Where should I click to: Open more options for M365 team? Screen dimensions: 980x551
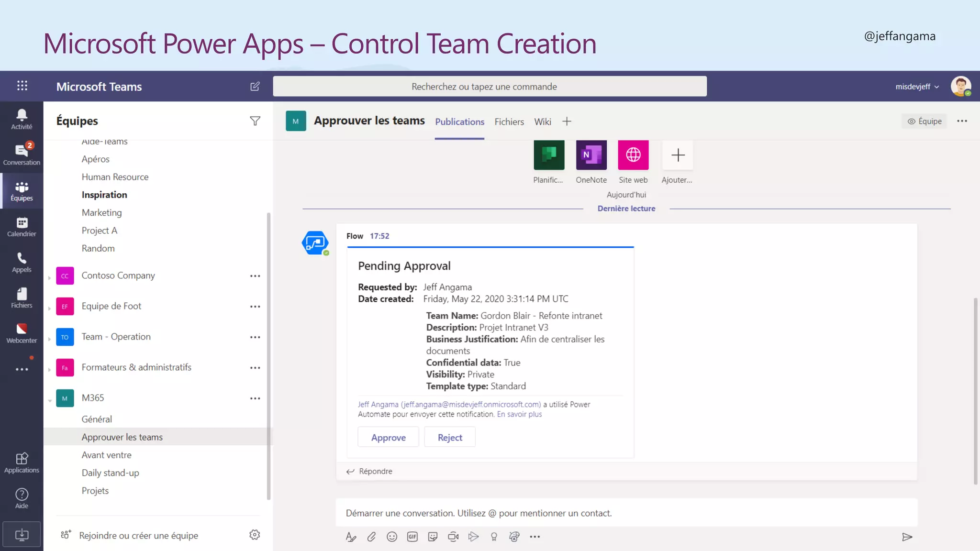255,398
